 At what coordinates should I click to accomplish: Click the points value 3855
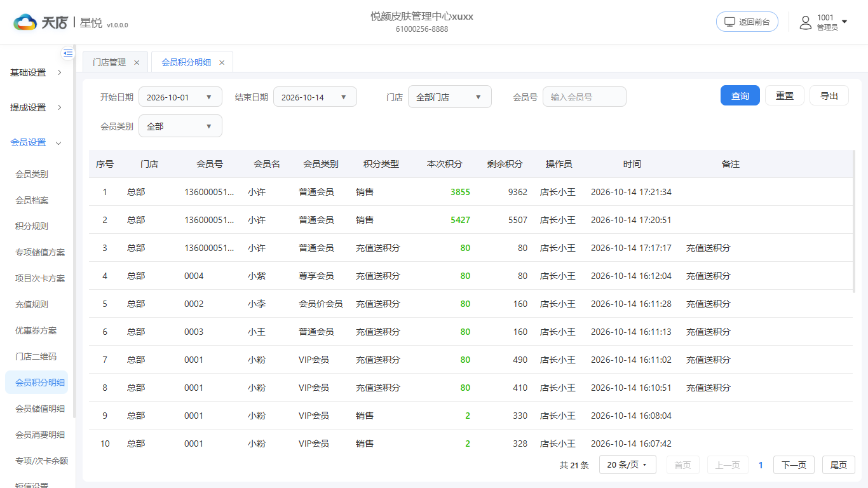pyautogui.click(x=460, y=192)
